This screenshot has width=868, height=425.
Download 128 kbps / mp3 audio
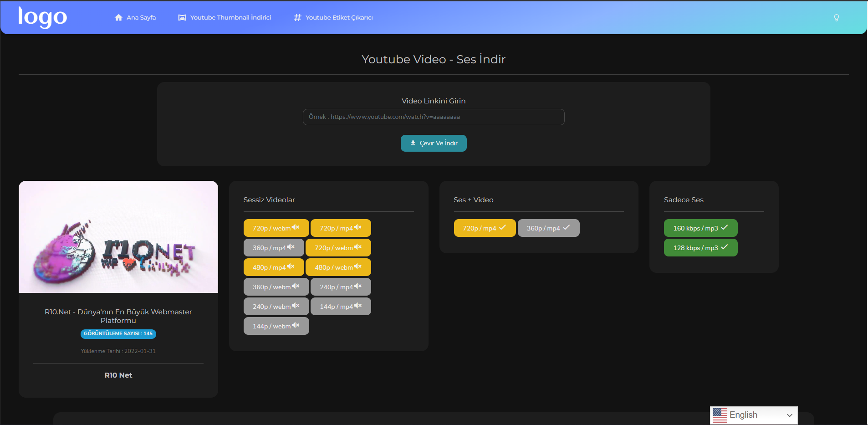click(x=701, y=248)
